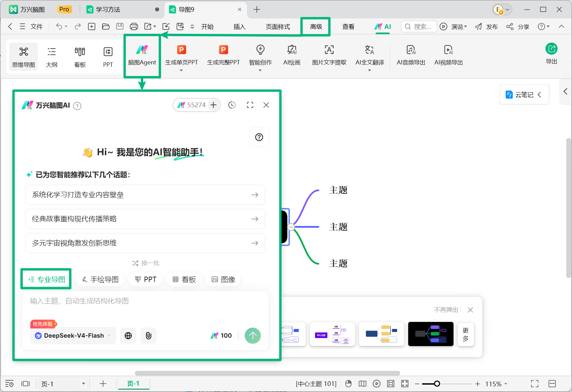Viewport: 572px width, 392px height.
Task: Select the black dark theme thumbnail
Action: click(x=431, y=334)
